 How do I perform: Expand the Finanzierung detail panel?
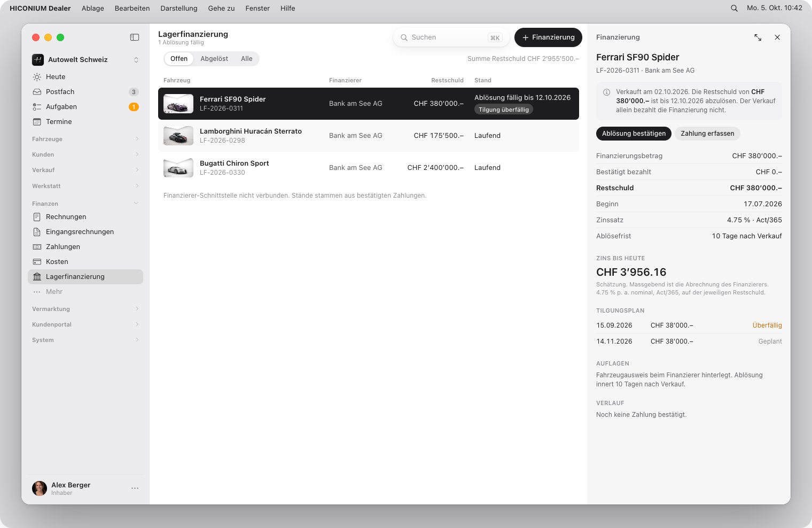click(x=758, y=37)
